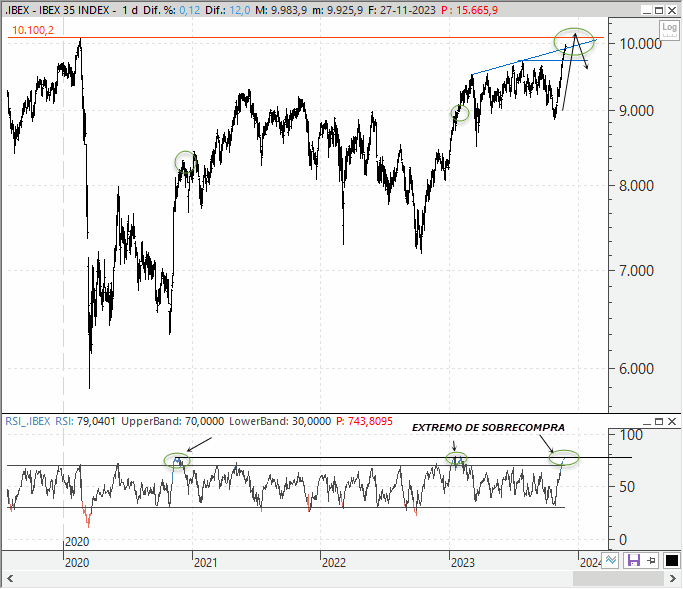Image resolution: width=683 pixels, height=589 pixels.
Task: Click the 9.000 price axis label
Action: point(636,111)
